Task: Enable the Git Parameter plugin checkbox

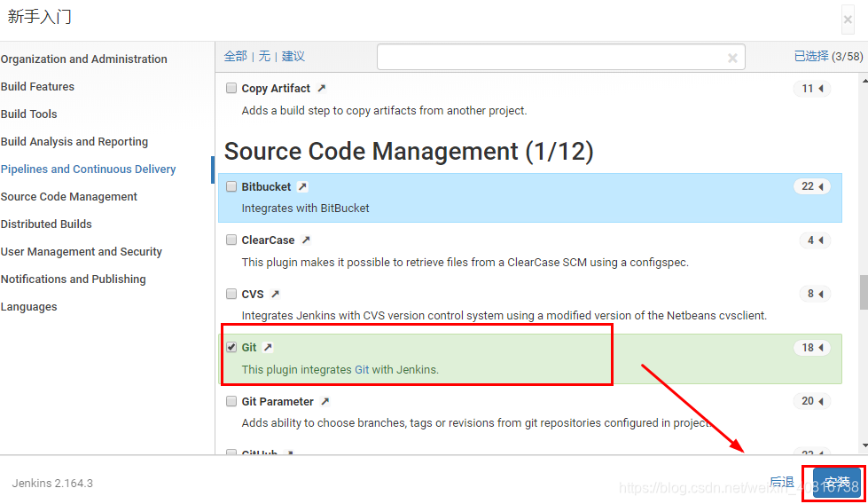Action: (x=231, y=401)
